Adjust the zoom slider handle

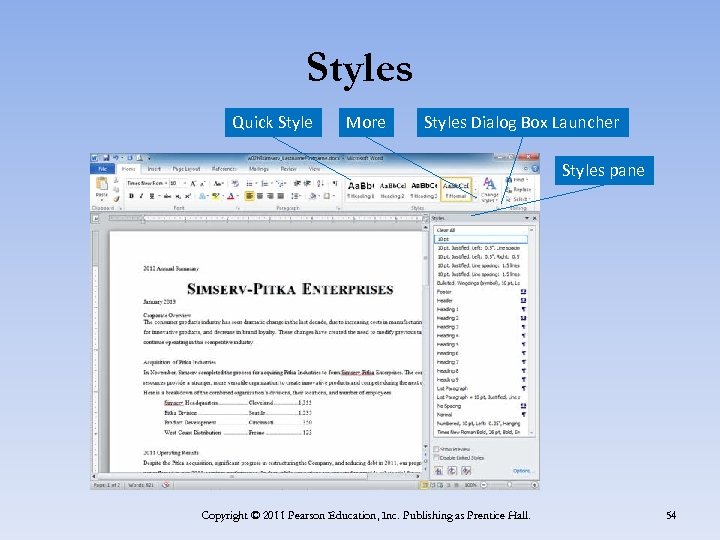(509, 485)
